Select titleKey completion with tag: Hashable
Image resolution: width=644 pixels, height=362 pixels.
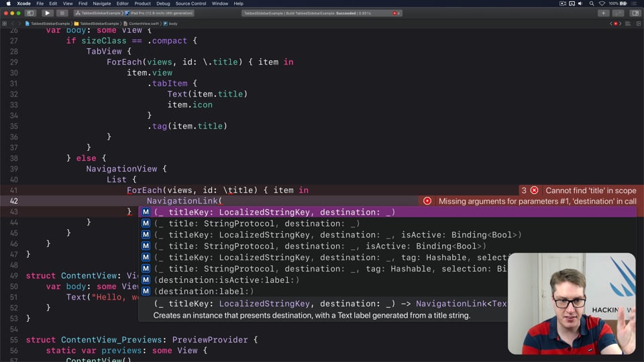pyautogui.click(x=323, y=257)
